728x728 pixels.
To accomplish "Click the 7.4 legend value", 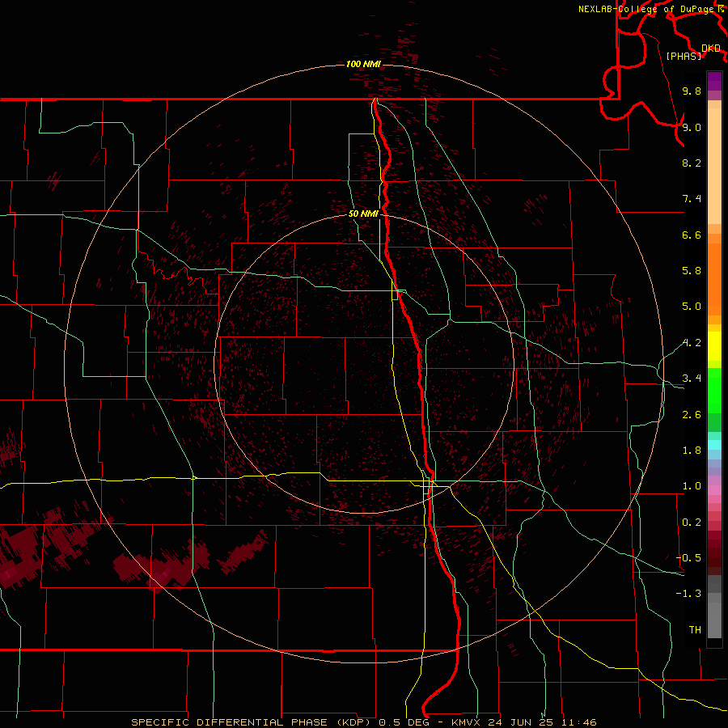I will click(692, 199).
